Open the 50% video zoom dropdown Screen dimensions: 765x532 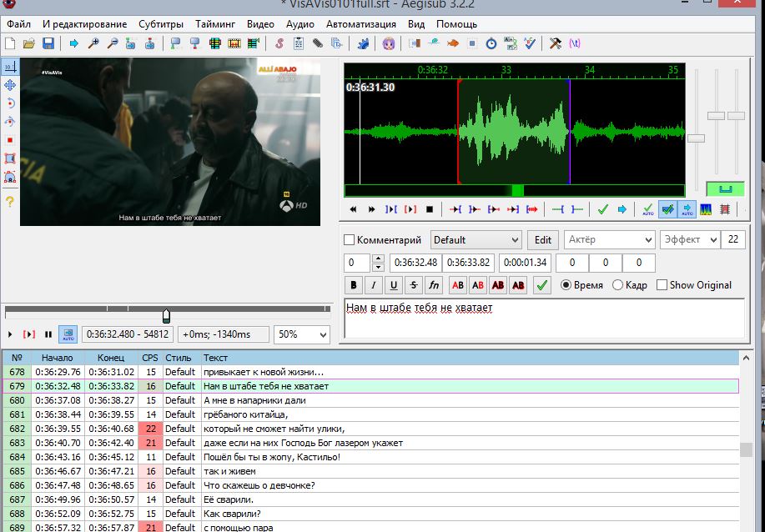point(302,334)
